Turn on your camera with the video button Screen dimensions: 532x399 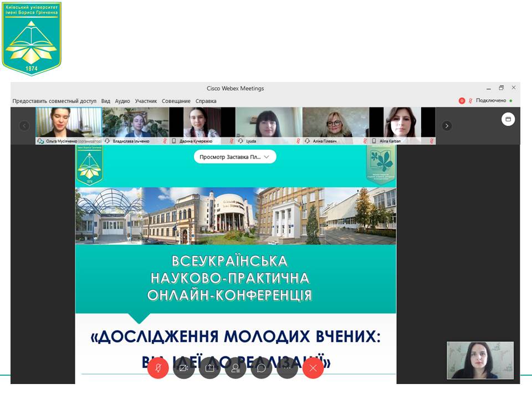pos(183,367)
